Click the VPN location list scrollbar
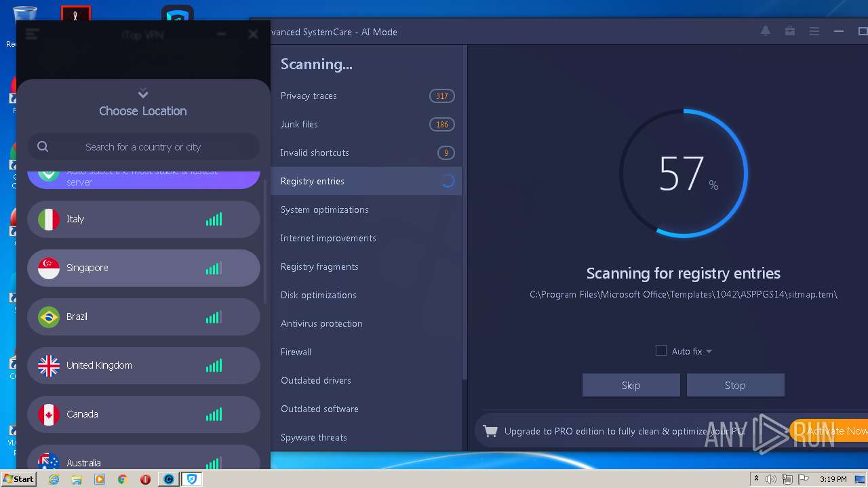The height and width of the screenshot is (488, 868). coord(265,241)
